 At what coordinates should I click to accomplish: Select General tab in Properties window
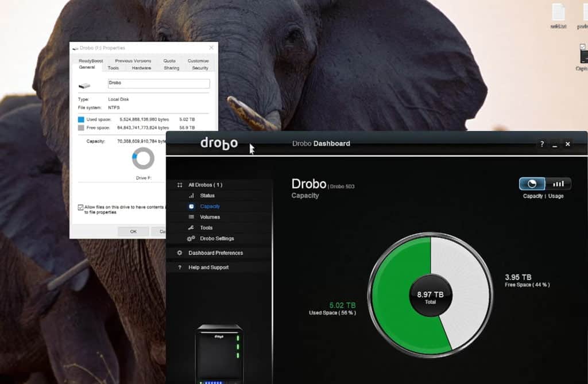(x=87, y=68)
